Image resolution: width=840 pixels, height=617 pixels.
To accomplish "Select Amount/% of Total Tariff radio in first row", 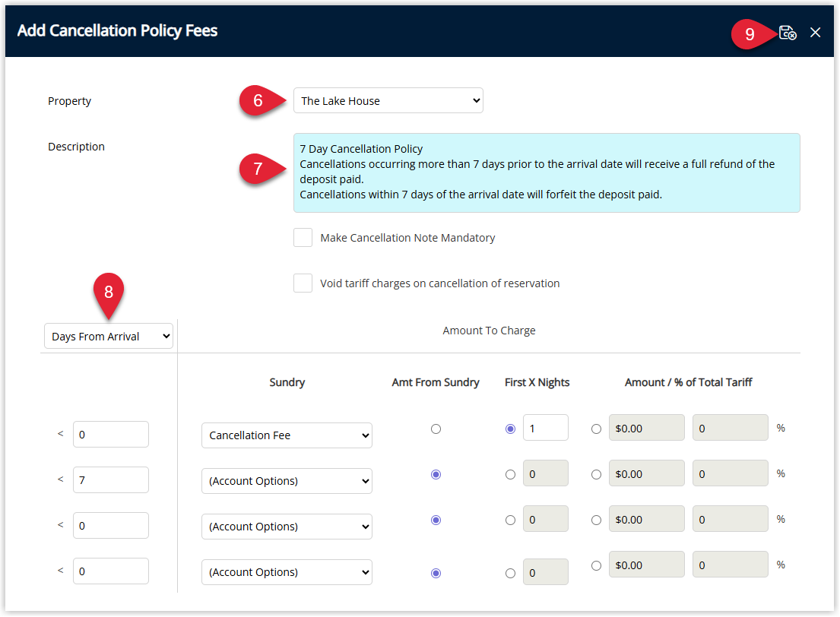I will coord(596,429).
